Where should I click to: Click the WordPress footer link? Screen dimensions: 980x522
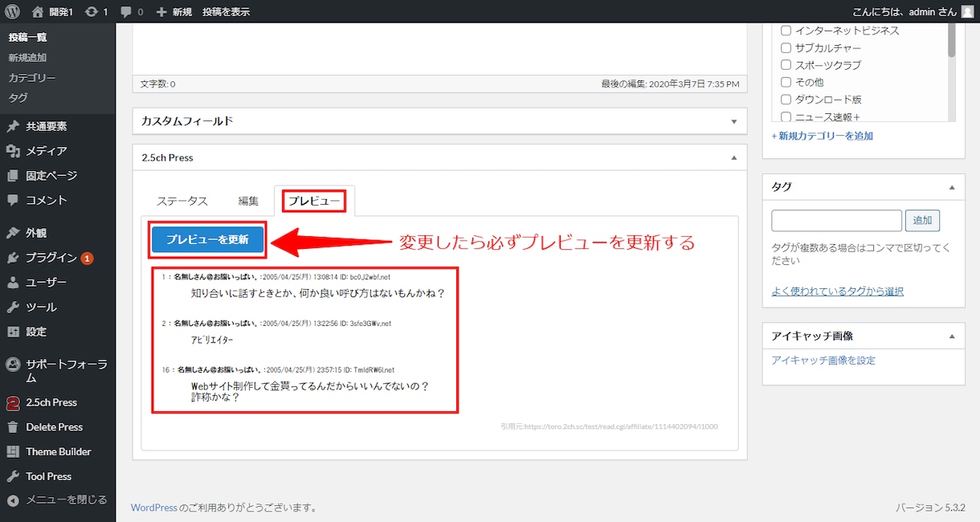(x=154, y=508)
